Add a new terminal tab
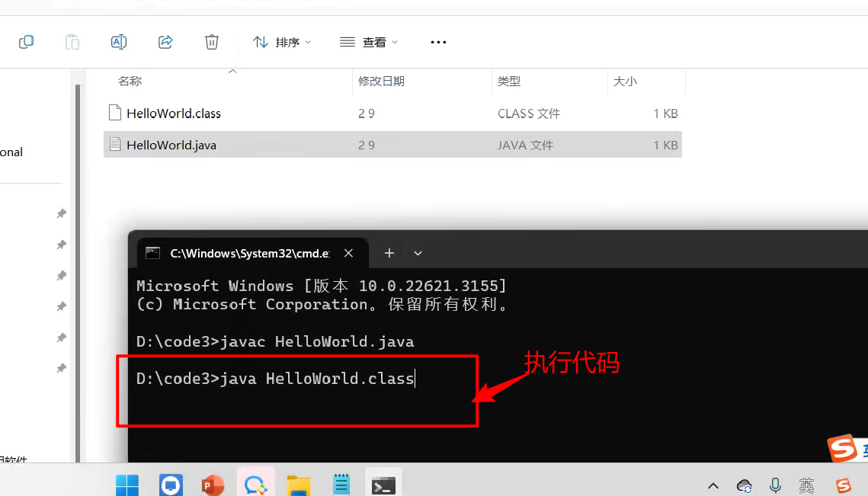This screenshot has width=868, height=496. pyautogui.click(x=389, y=253)
